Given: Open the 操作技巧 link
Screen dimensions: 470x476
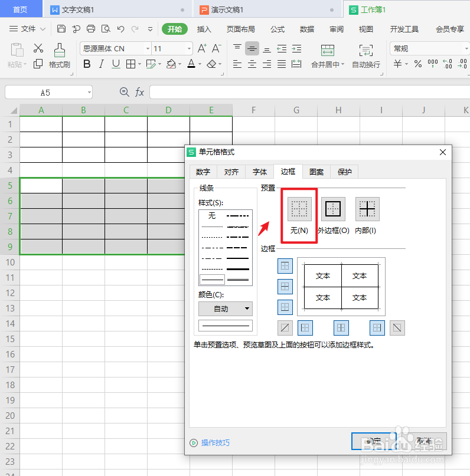Looking at the screenshot, I should [x=215, y=443].
